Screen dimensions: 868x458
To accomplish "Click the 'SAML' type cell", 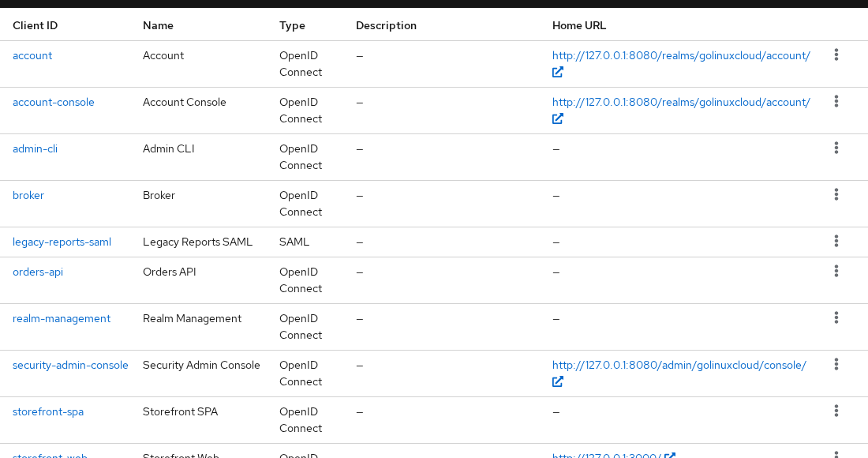I will point(294,242).
